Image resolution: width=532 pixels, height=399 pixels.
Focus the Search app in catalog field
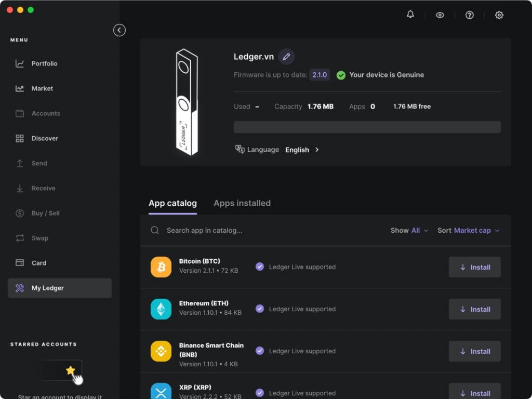[204, 230]
